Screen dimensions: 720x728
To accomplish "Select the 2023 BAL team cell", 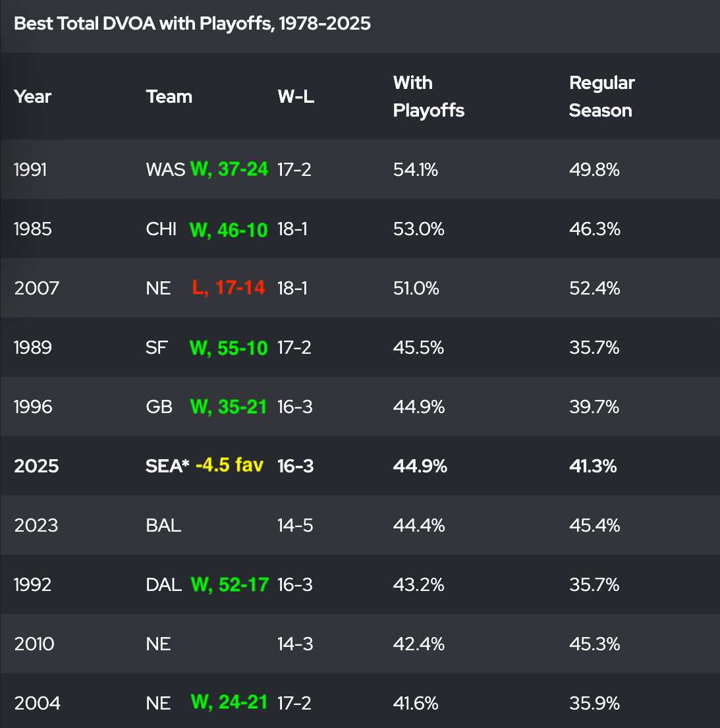I will tap(163, 526).
